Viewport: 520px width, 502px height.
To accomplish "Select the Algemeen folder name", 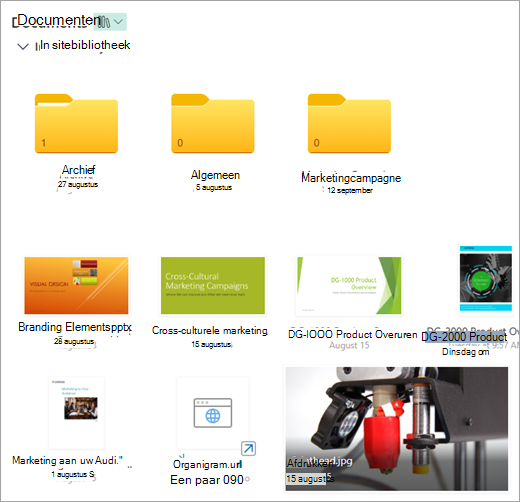I will click(215, 175).
